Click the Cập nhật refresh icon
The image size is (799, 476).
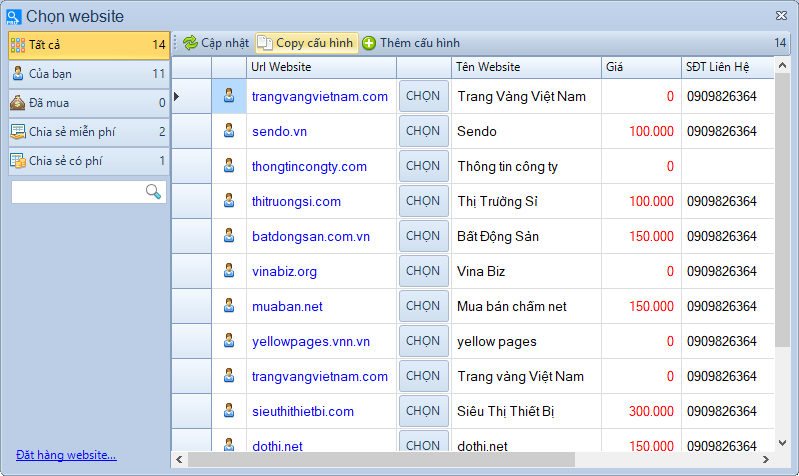pos(191,43)
